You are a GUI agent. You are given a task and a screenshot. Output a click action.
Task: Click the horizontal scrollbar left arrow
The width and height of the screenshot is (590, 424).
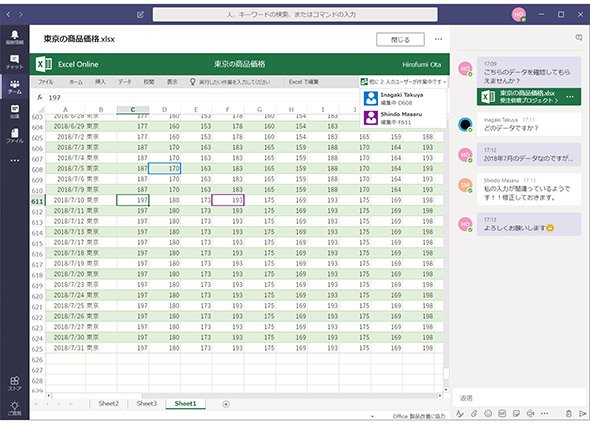point(49,395)
